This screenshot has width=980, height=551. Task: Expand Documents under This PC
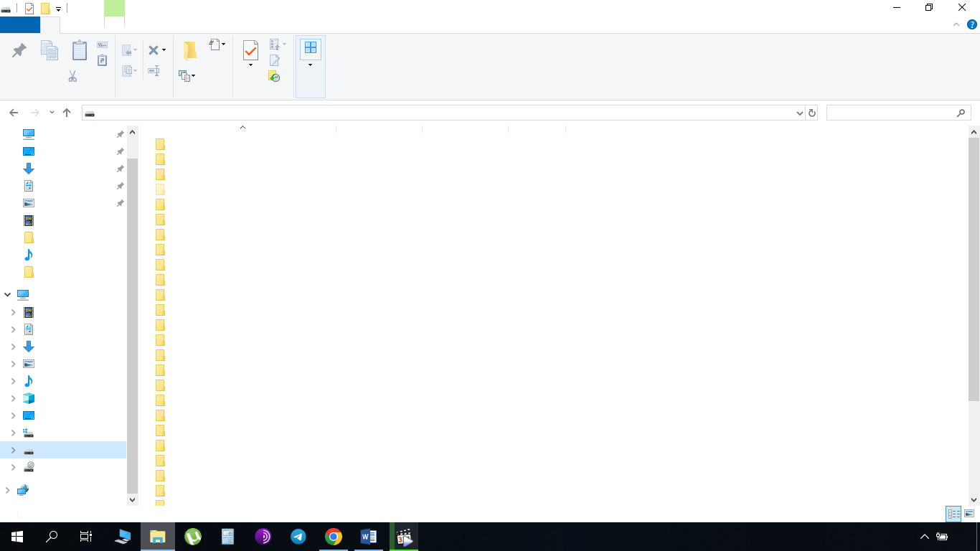pyautogui.click(x=13, y=329)
